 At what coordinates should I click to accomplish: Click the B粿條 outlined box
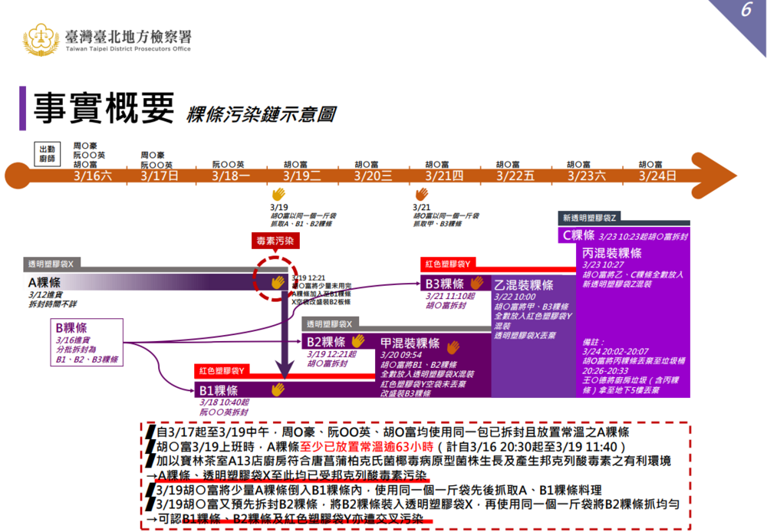click(x=87, y=343)
